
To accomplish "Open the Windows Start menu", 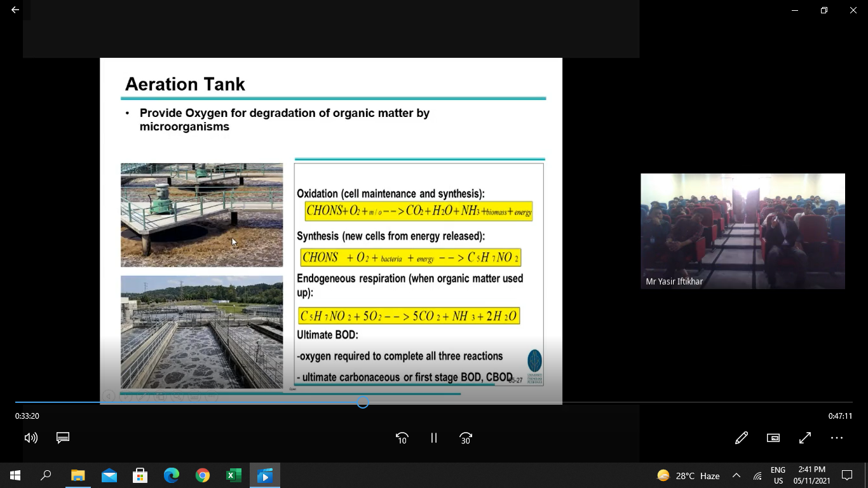I will pos(15,475).
